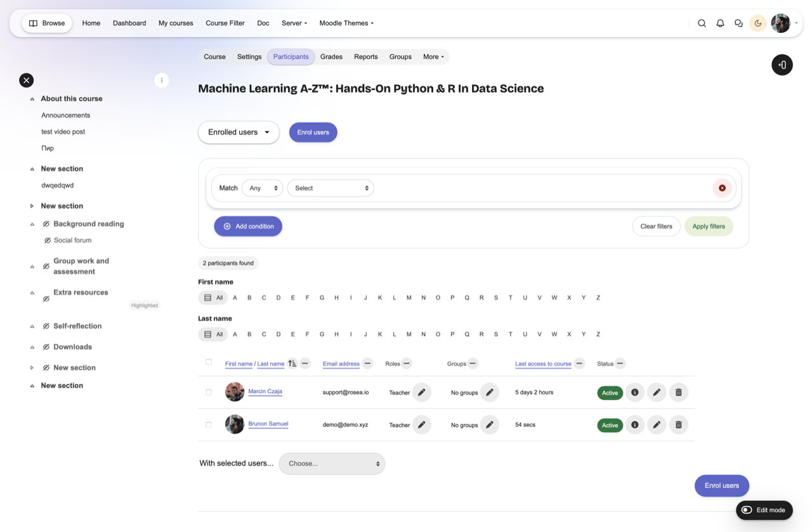Check the box for Brunon Samuel
Image resolution: width=812 pixels, height=532 pixels.
209,425
